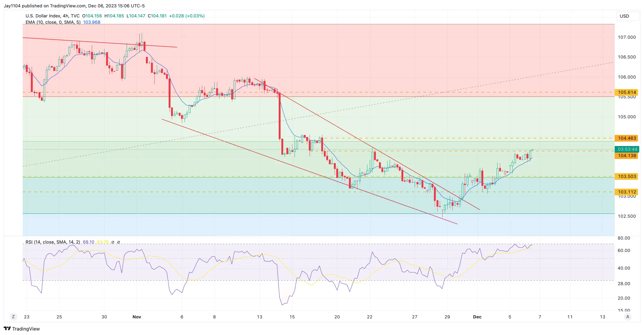Click the 106.000 price scale label
The width and height of the screenshot is (644, 335).
(627, 77)
